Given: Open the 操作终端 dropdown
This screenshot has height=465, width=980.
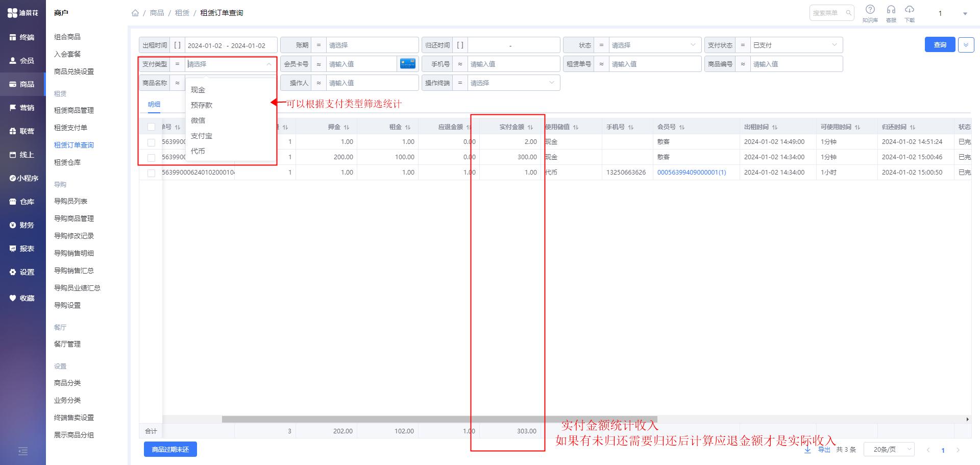Looking at the screenshot, I should (x=513, y=83).
